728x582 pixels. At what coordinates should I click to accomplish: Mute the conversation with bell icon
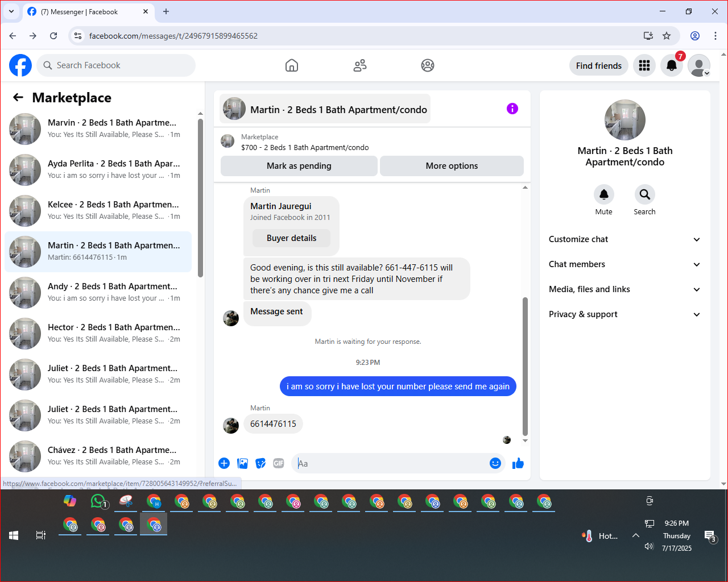pyautogui.click(x=604, y=194)
